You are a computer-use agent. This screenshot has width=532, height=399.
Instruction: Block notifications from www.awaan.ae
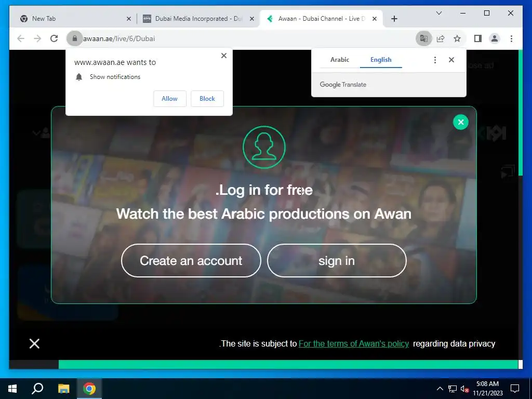(x=207, y=99)
